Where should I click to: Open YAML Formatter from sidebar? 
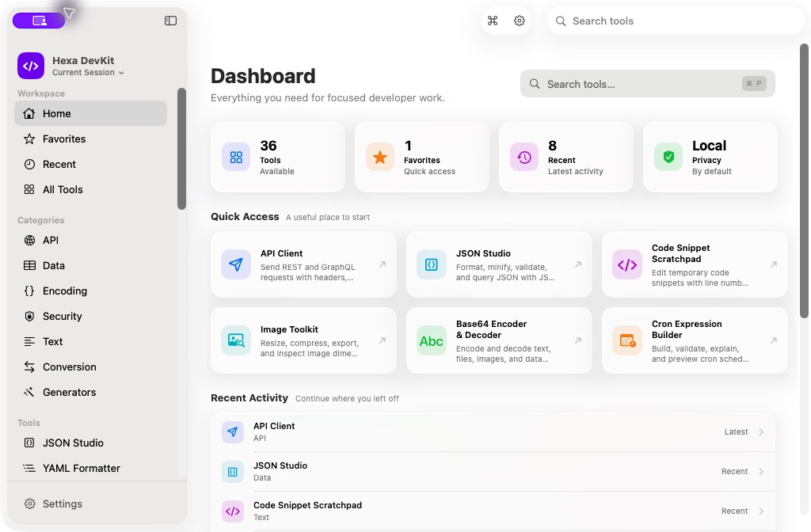click(x=90, y=468)
